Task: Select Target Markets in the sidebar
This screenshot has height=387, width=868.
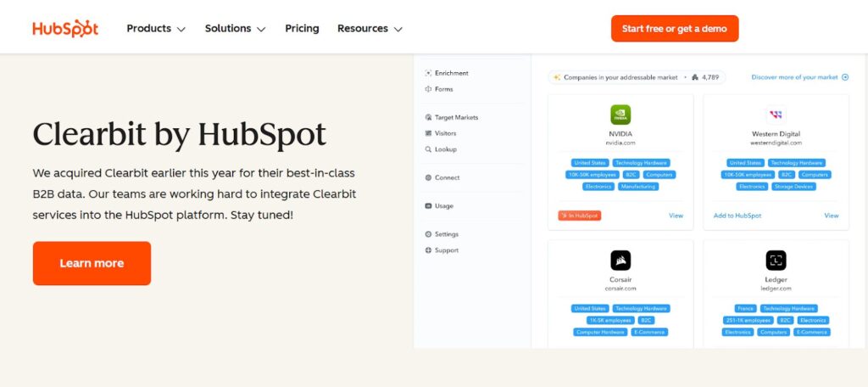Action: click(x=456, y=117)
